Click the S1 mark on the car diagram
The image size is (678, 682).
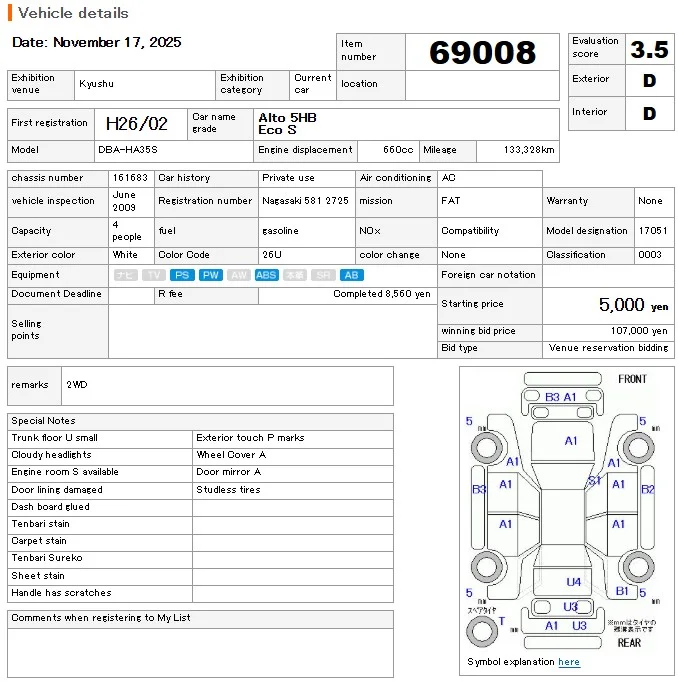[x=594, y=481]
